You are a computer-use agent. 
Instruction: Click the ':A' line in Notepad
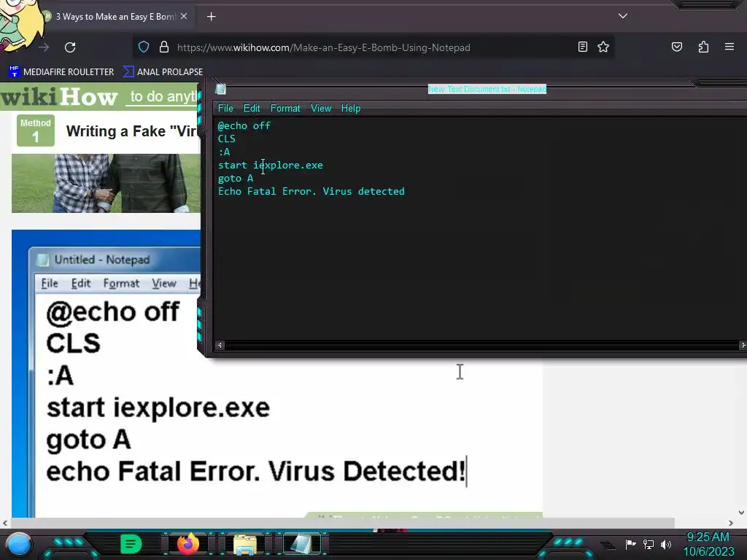224,152
